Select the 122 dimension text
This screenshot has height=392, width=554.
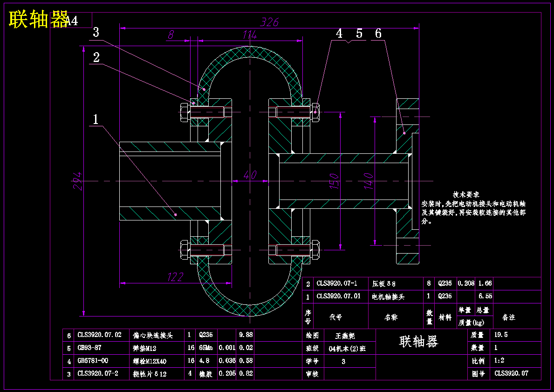175,277
